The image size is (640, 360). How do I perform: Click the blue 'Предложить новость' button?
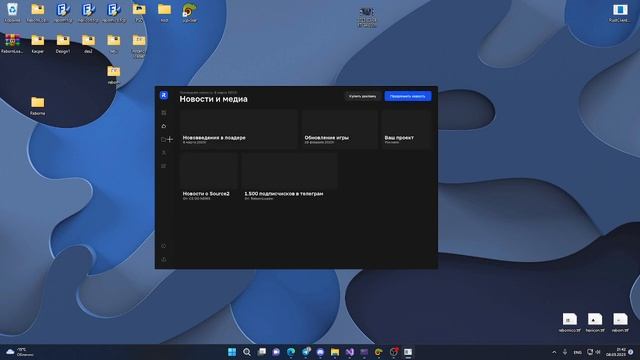click(408, 96)
